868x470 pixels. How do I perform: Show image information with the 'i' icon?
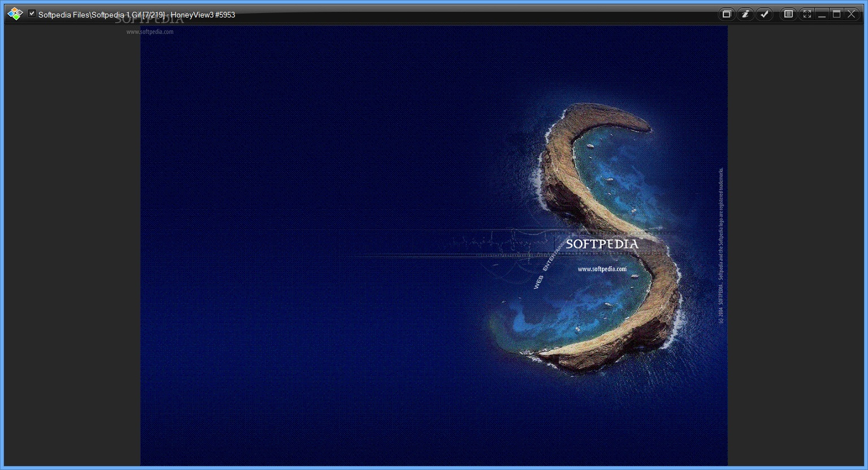pyautogui.click(x=745, y=14)
